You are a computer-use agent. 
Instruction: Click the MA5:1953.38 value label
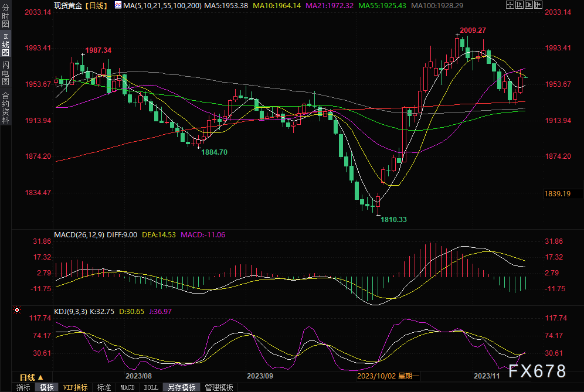point(226,6)
